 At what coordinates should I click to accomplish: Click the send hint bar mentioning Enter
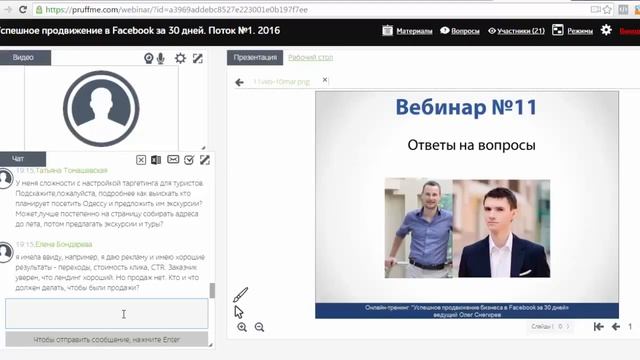107,340
